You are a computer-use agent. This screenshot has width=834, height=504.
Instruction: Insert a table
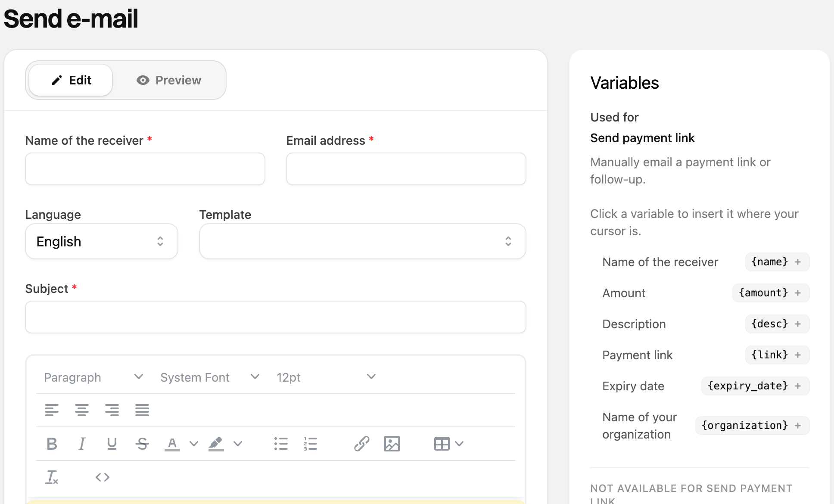click(442, 444)
